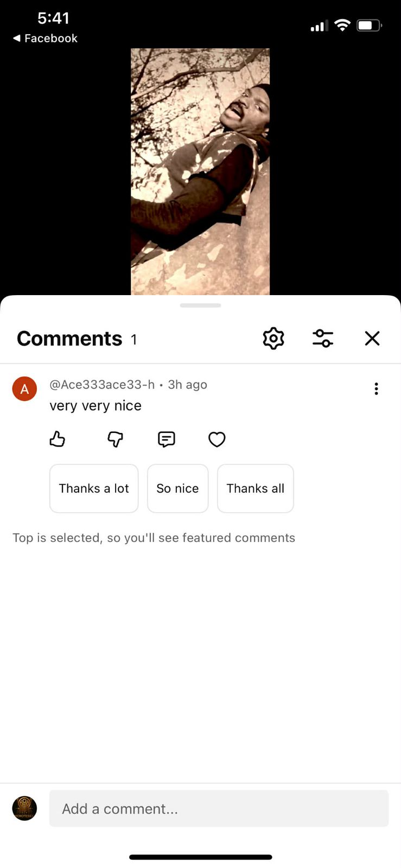
Task: Like the "very very nice" comment
Action: click(58, 439)
